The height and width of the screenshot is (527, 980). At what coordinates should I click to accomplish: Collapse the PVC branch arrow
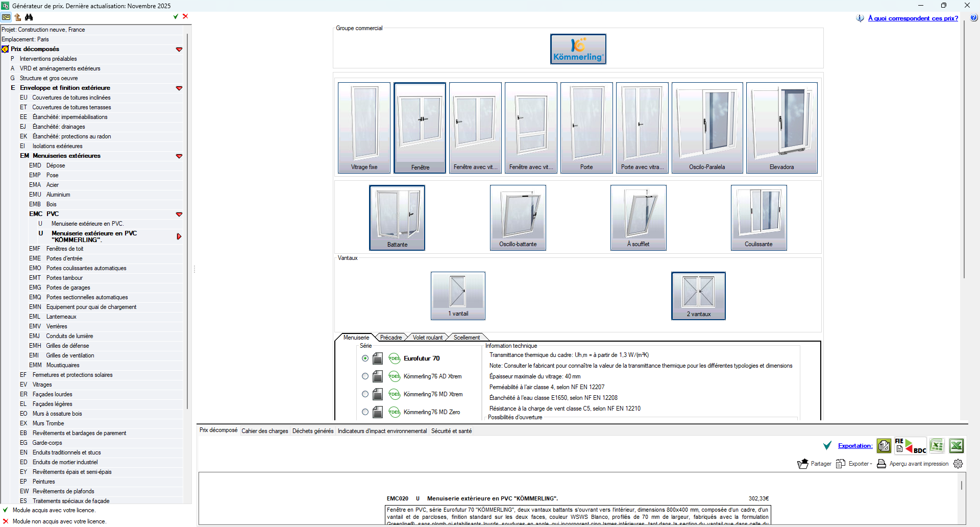click(179, 214)
